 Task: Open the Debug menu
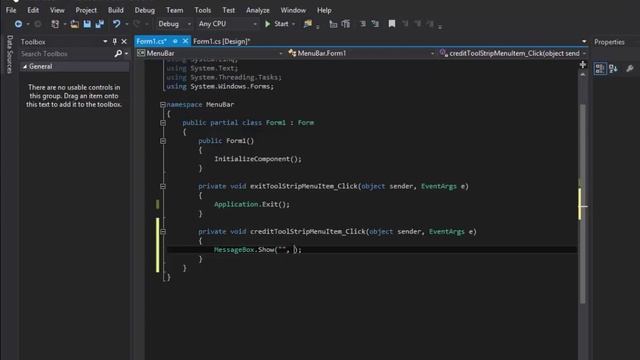145,10
